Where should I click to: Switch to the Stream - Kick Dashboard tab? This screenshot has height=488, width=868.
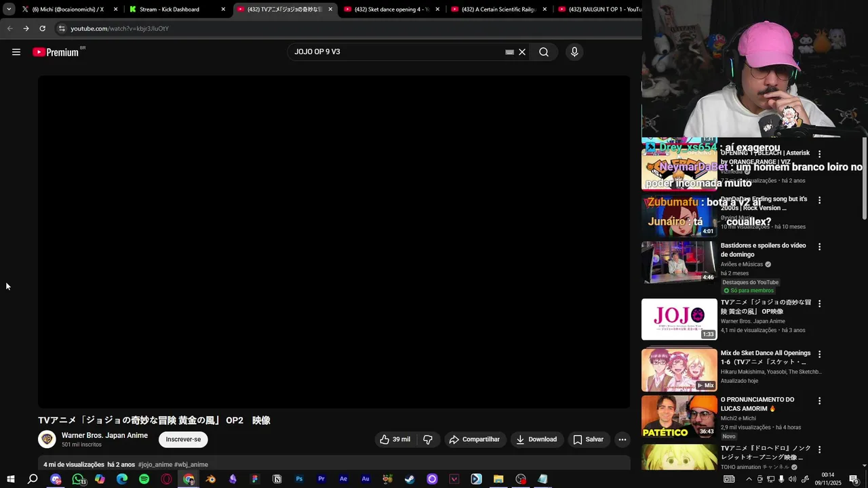[176, 9]
